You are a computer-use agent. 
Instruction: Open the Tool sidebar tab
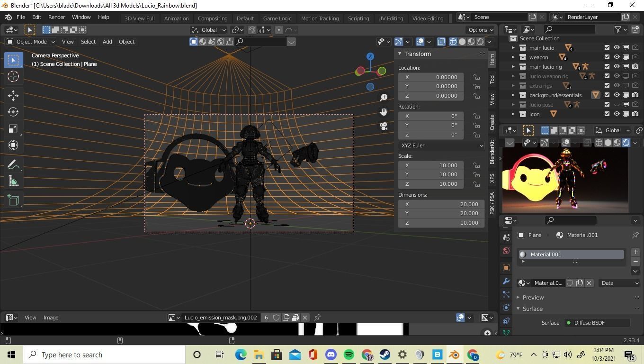pyautogui.click(x=492, y=79)
